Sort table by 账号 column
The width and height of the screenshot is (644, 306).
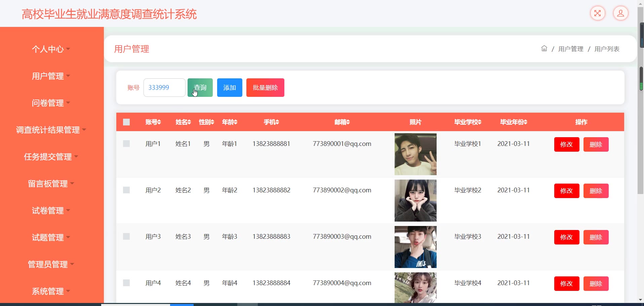pos(153,122)
